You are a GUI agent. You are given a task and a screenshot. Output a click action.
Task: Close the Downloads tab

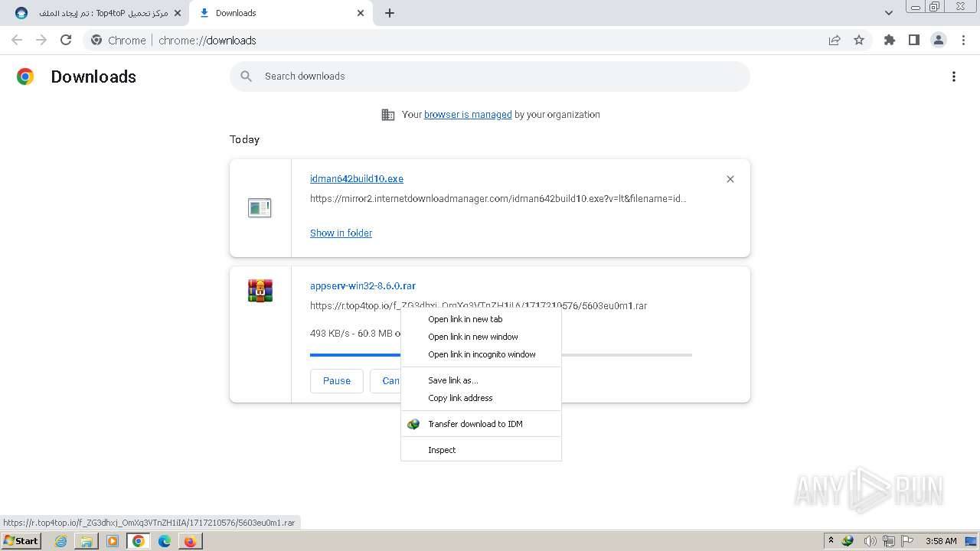pos(361,13)
